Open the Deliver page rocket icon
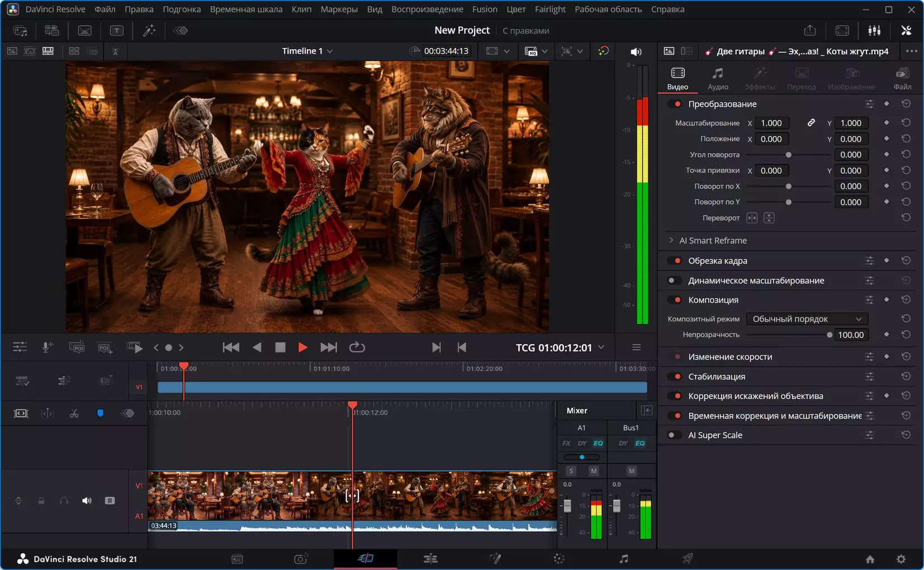This screenshot has height=570, width=924. click(688, 559)
